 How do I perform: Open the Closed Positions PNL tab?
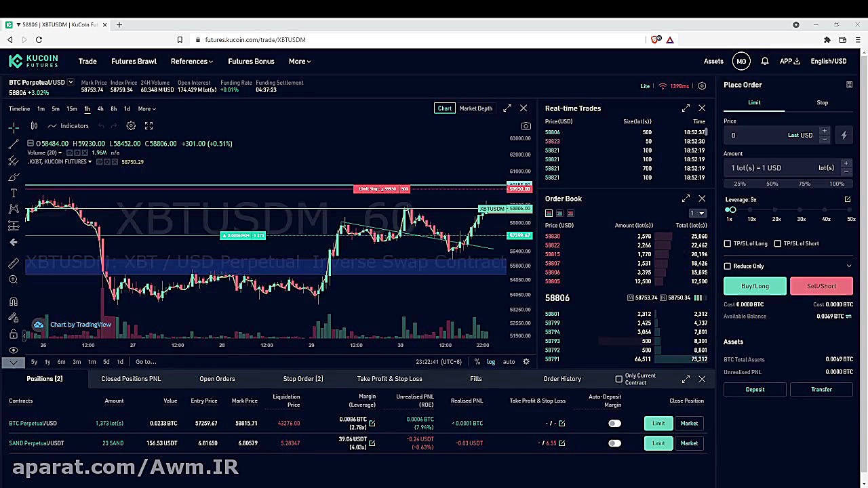(131, 379)
